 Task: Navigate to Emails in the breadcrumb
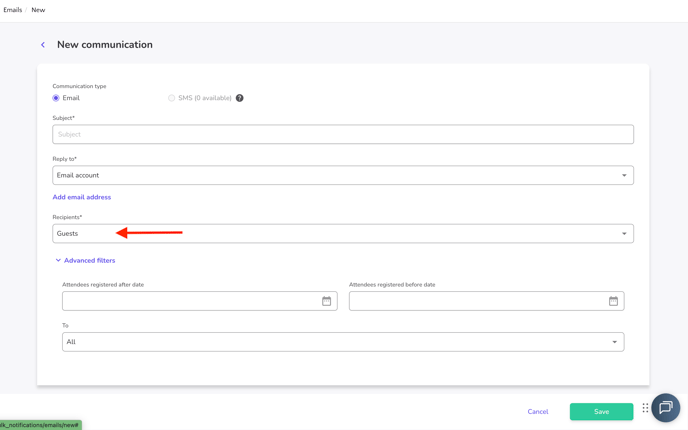point(13,10)
